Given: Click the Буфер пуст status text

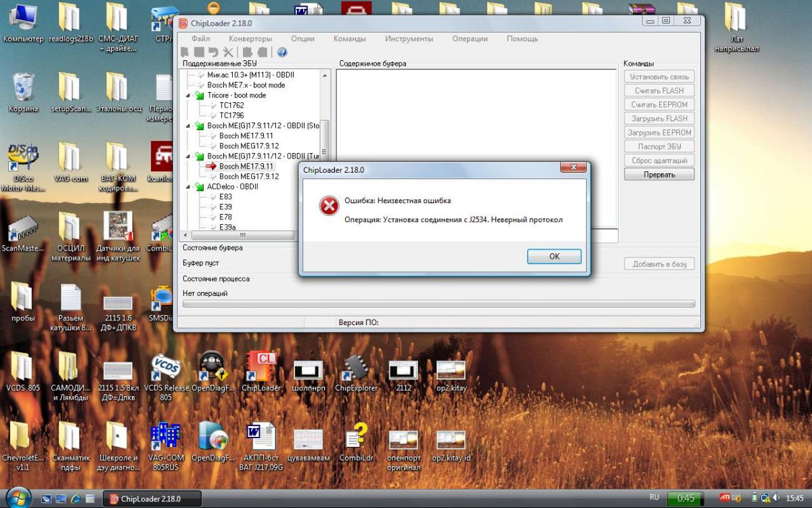Looking at the screenshot, I should [x=201, y=263].
